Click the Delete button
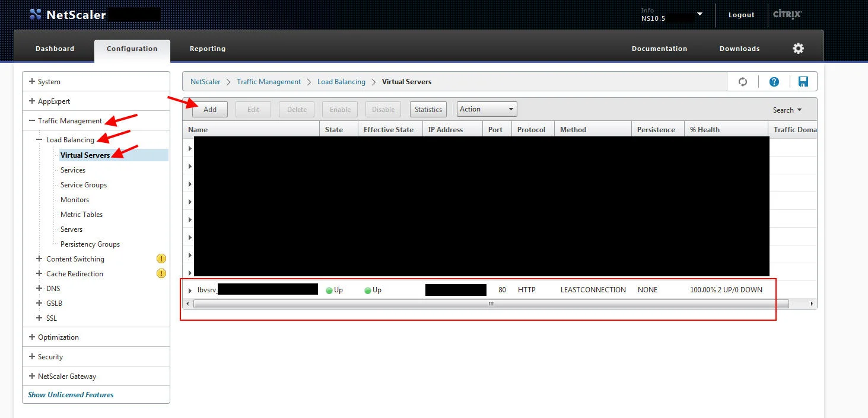 pyautogui.click(x=297, y=109)
